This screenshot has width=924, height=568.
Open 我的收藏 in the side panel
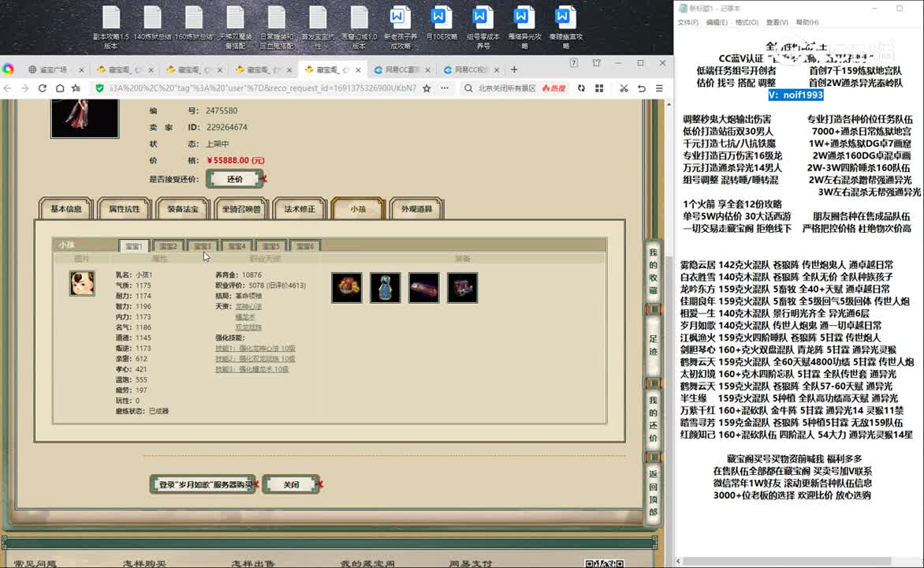coord(653,271)
